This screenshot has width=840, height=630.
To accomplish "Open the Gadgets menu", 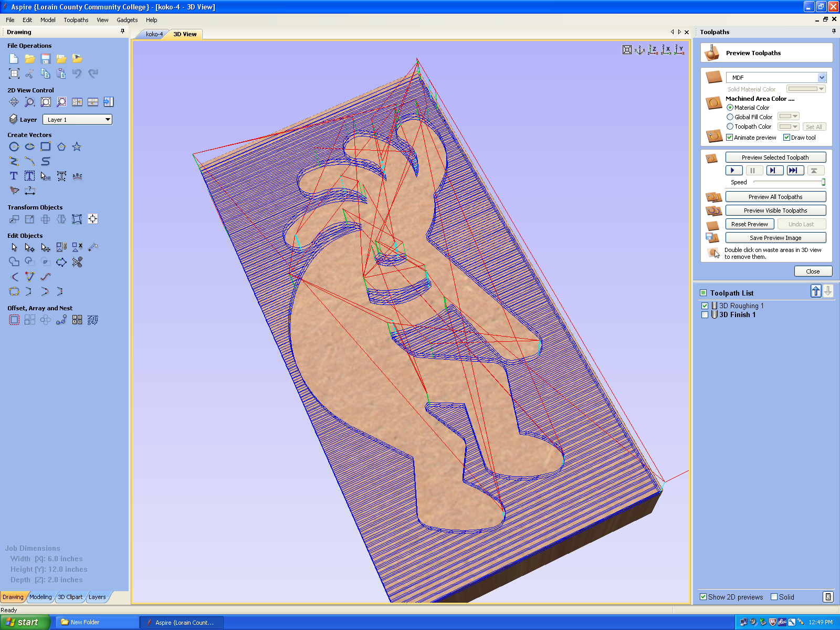I will tap(127, 20).
